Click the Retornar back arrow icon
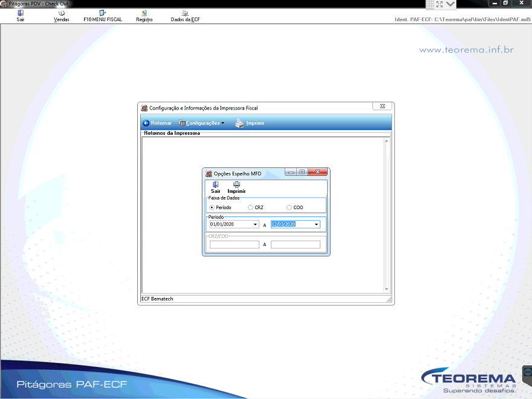This screenshot has height=399, width=532. click(146, 123)
